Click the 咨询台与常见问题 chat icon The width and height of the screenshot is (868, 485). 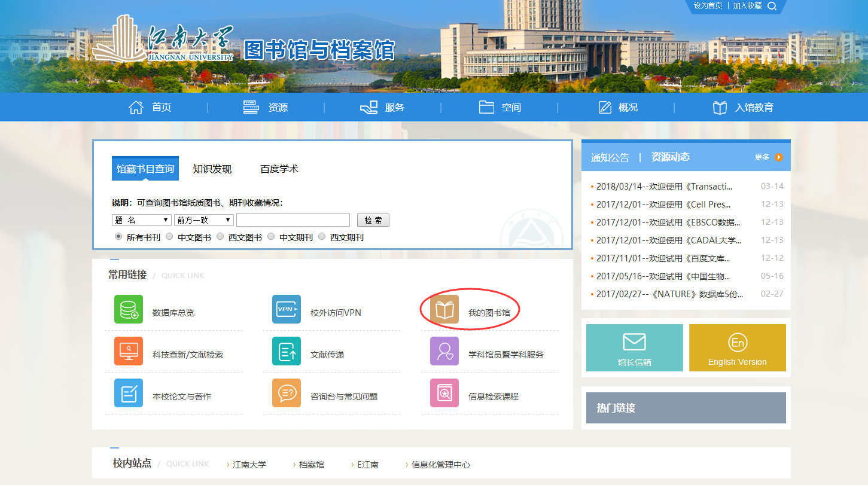287,393
